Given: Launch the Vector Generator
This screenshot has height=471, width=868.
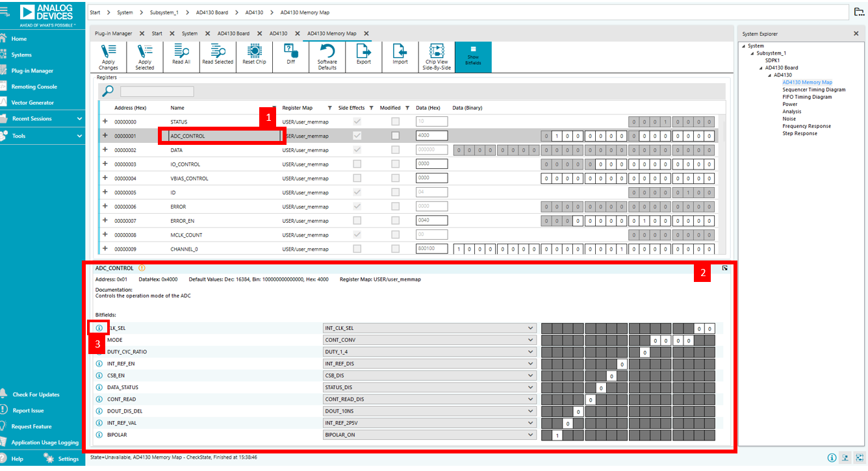Looking at the screenshot, I should (32, 103).
